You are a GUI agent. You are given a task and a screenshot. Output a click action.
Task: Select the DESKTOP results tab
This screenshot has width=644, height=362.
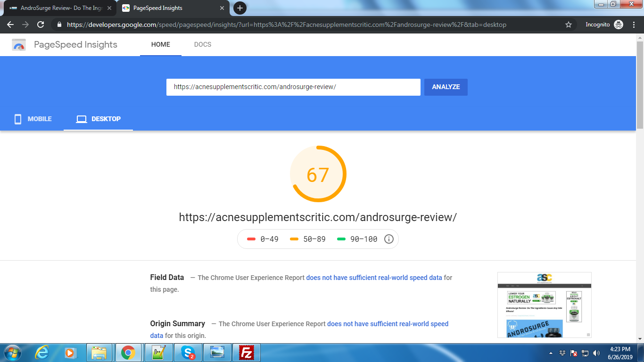99,119
